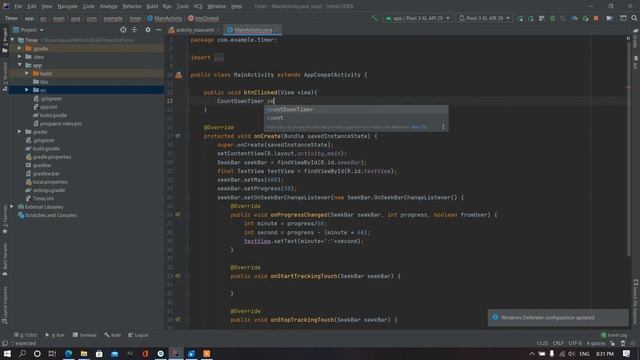Click the Debug bug icon in the toolbar
Image resolution: width=640 pixels, height=360 pixels.
pyautogui.click(x=552, y=18)
